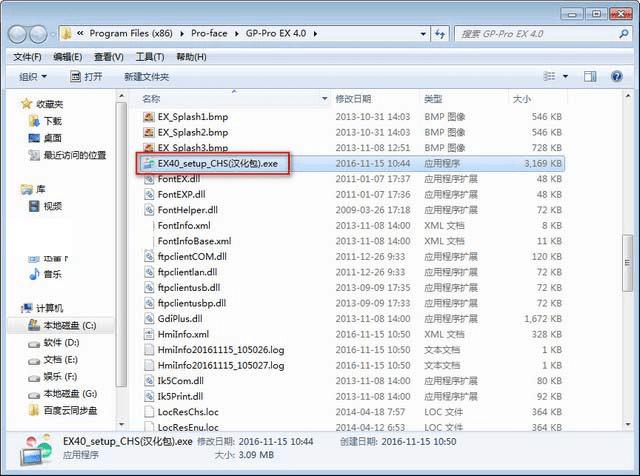This screenshot has height=476, width=640.
Task: Open the 帮助(H) menu
Action: [x=191, y=57]
